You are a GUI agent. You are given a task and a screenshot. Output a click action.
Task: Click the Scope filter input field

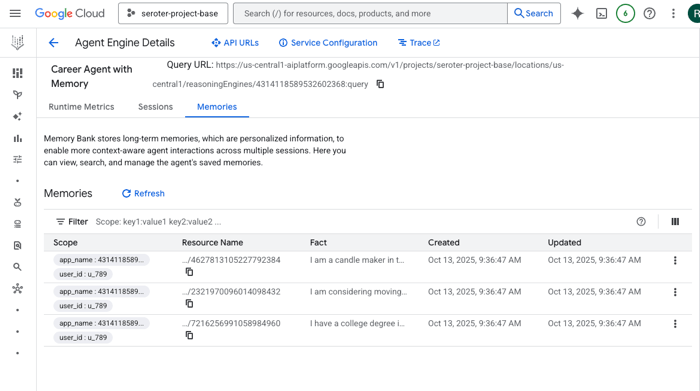tap(158, 222)
